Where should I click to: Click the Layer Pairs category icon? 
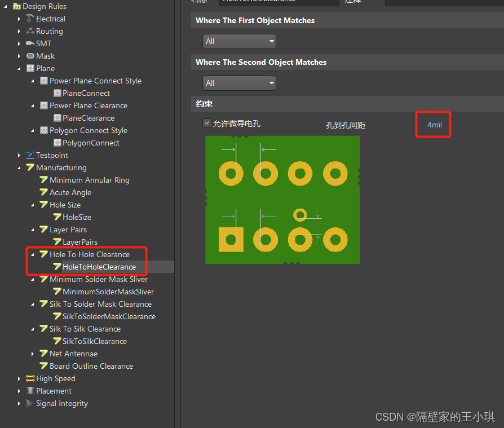(44, 230)
